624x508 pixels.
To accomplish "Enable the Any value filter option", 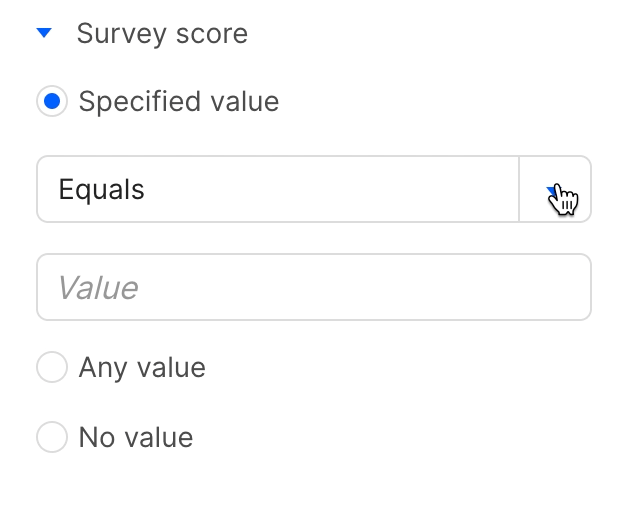I will tap(52, 367).
